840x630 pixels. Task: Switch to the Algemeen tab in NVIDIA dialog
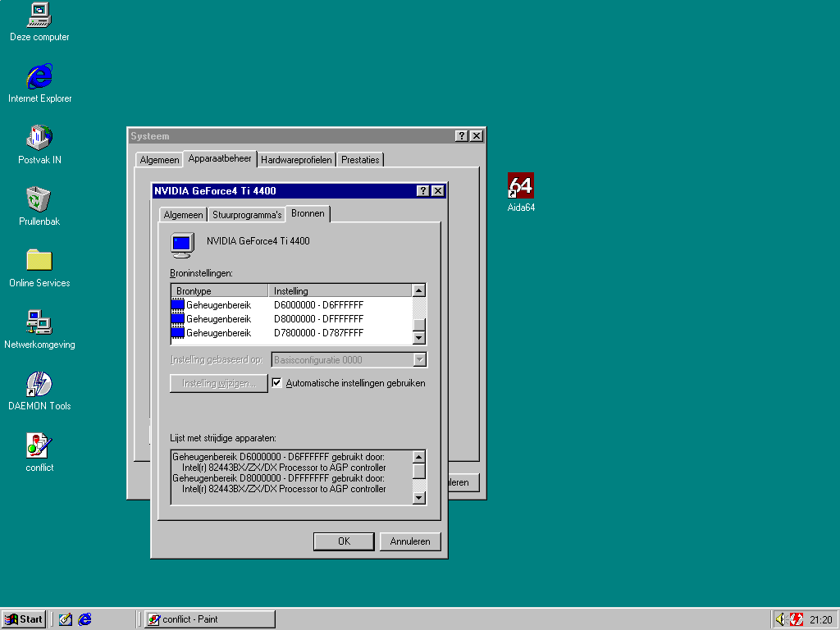[183, 215]
